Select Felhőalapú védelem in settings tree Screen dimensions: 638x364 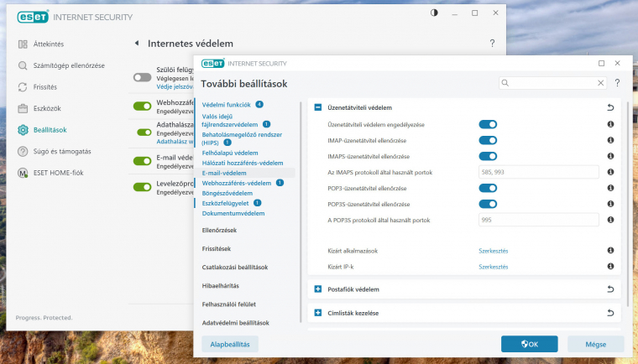[230, 153]
